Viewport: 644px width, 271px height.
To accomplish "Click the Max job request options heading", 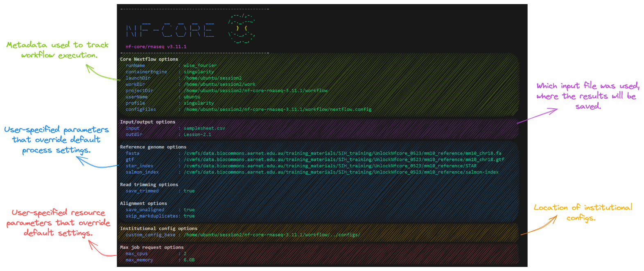I will (152, 247).
